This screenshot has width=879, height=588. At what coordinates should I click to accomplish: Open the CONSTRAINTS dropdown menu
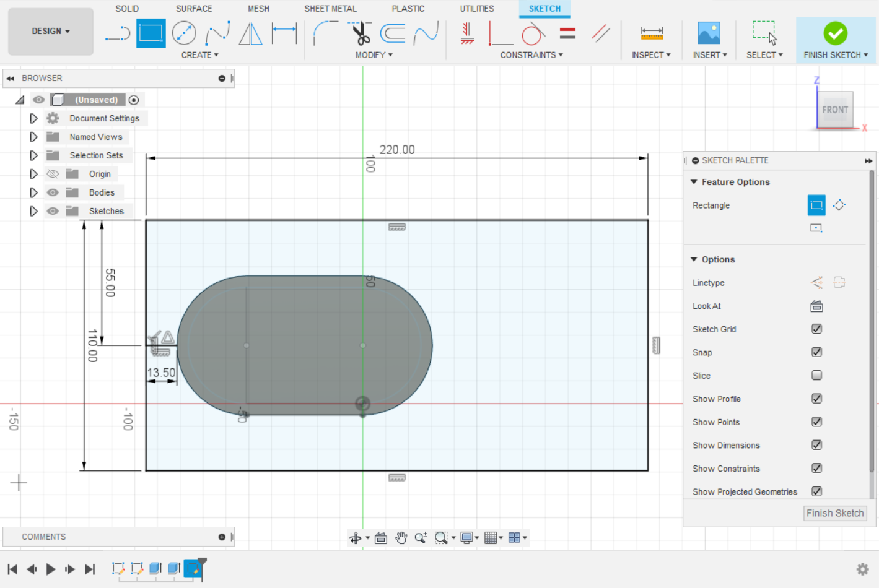531,55
